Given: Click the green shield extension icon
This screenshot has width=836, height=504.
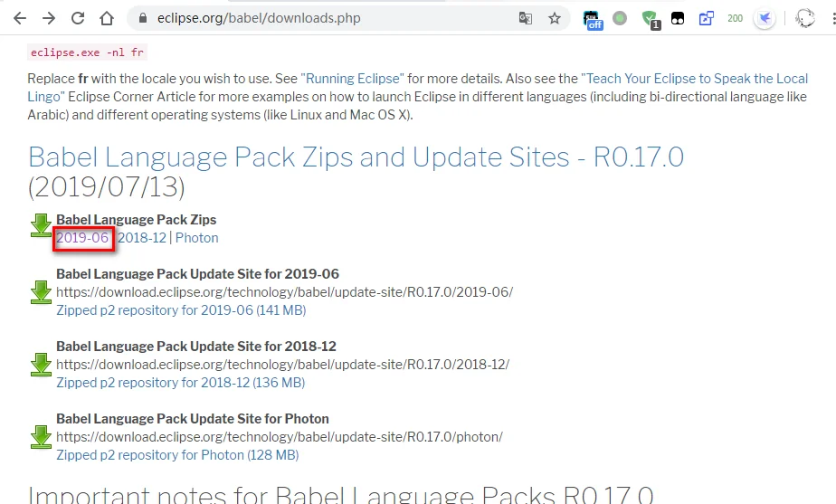Looking at the screenshot, I should point(650,19).
